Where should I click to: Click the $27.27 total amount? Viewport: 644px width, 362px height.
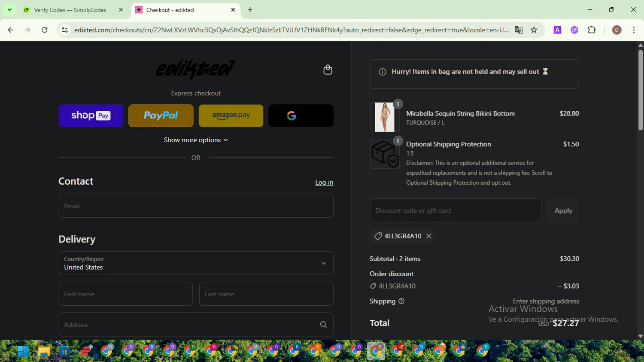click(565, 323)
